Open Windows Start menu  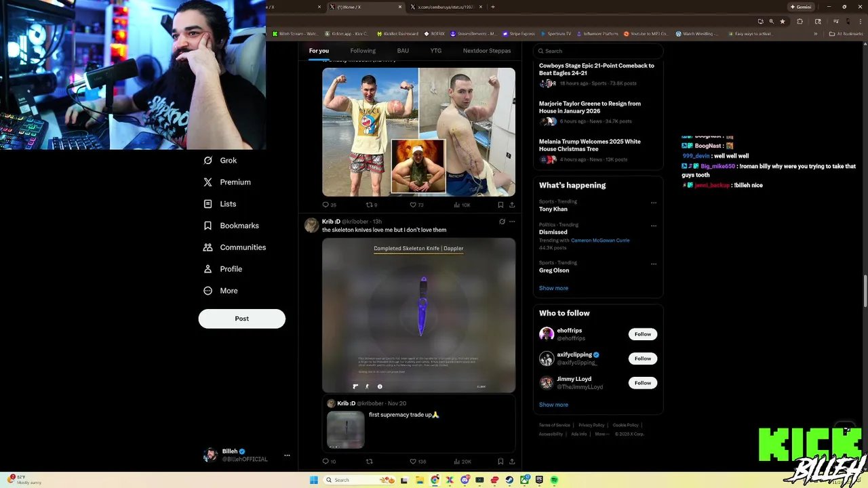click(x=313, y=480)
